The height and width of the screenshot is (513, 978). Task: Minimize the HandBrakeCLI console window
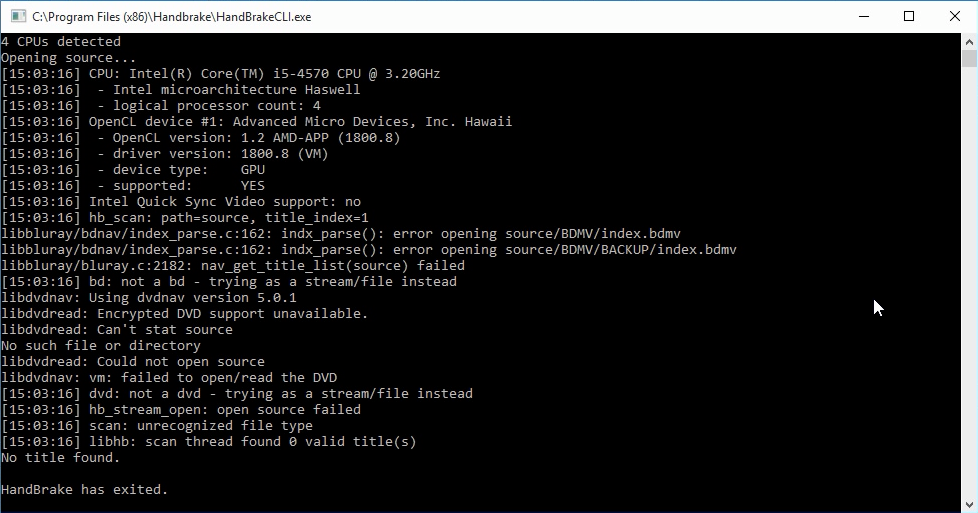click(x=864, y=16)
